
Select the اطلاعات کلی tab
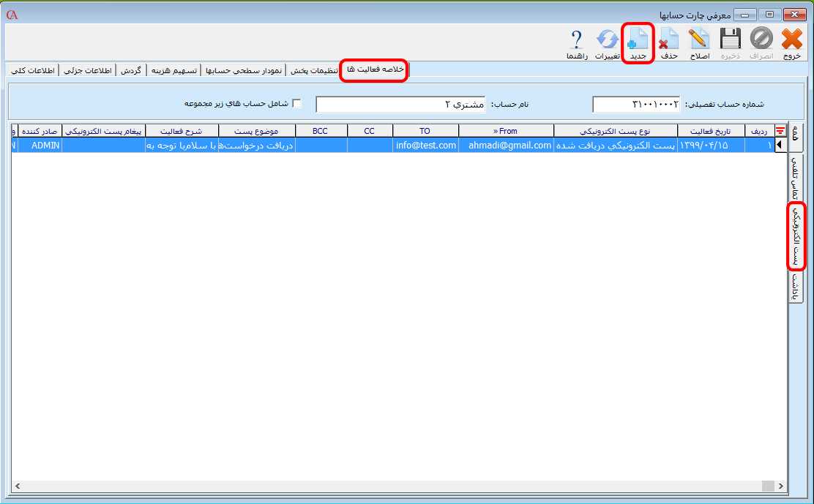click(31, 70)
